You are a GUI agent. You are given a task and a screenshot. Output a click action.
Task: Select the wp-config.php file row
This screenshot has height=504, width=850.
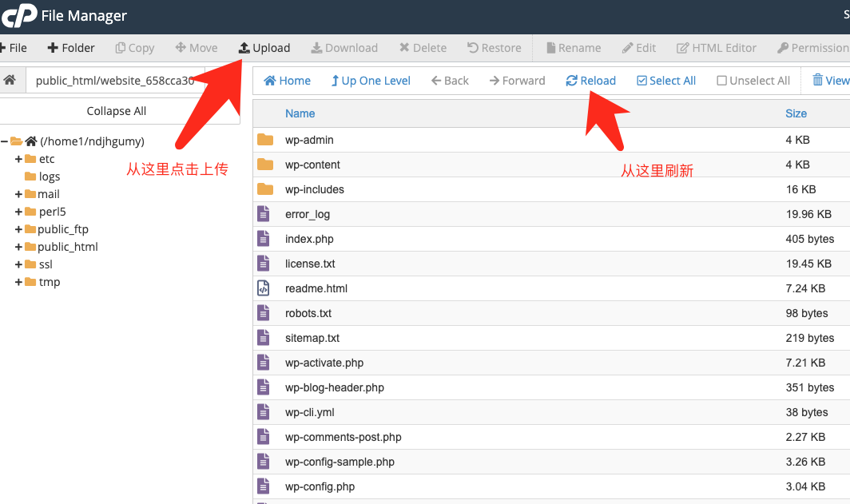(x=320, y=486)
